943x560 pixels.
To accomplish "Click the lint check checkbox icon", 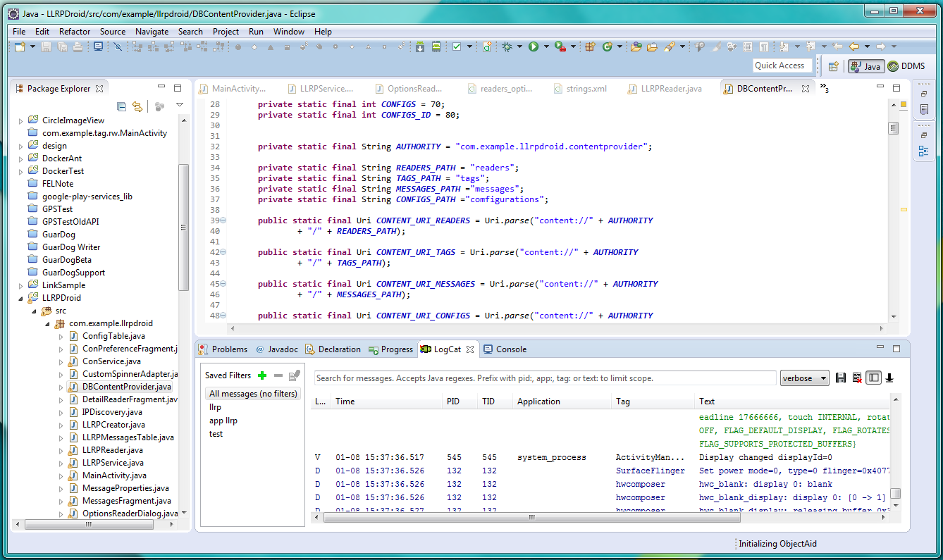I will [x=457, y=46].
